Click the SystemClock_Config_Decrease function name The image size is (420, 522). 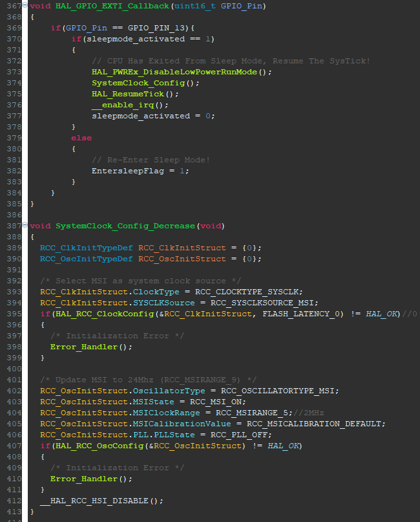126,226
